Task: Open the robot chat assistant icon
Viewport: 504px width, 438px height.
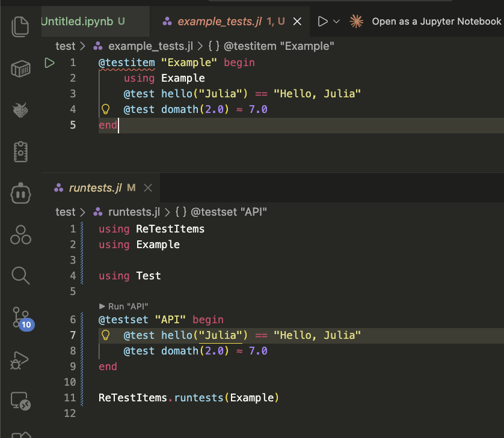Action: coord(20,193)
